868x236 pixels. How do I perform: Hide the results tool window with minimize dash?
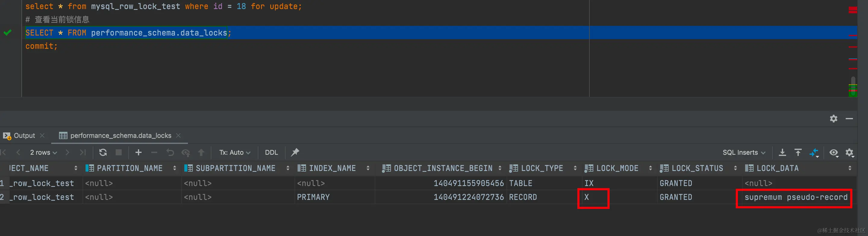(849, 119)
